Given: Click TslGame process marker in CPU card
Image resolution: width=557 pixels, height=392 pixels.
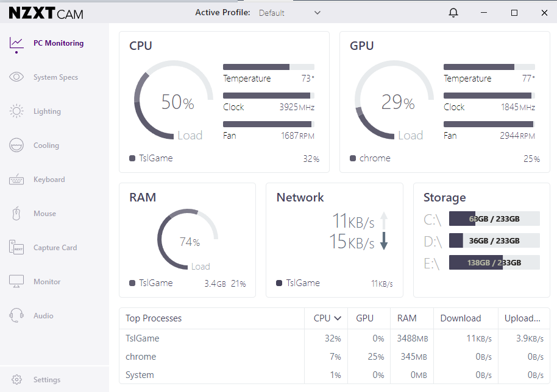Looking at the screenshot, I should [132, 158].
